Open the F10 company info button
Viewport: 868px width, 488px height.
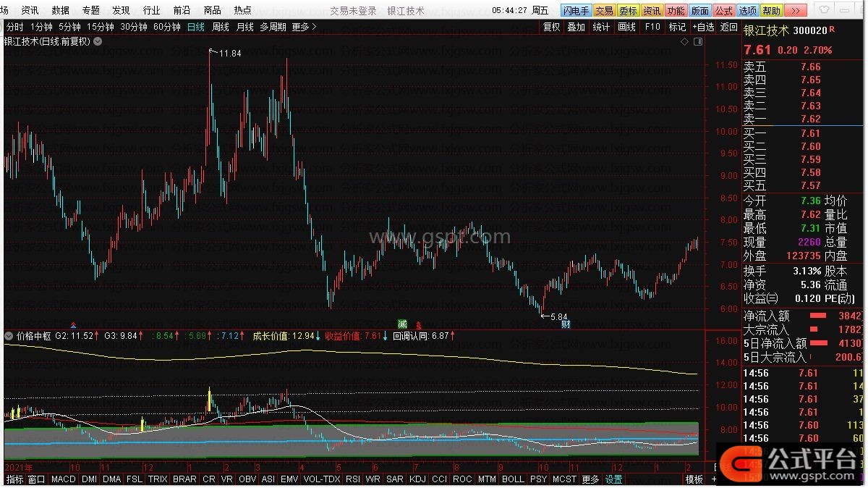point(652,27)
